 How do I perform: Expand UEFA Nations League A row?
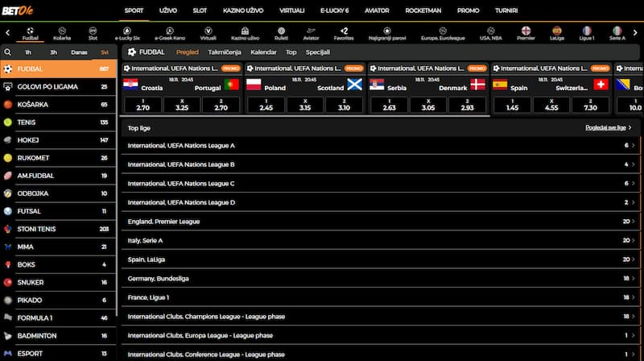click(x=381, y=146)
